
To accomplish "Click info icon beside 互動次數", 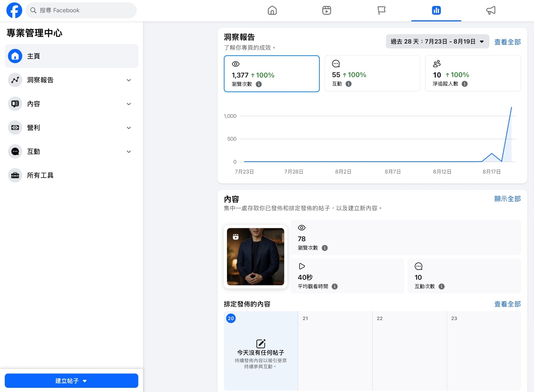I will pyautogui.click(x=441, y=286).
